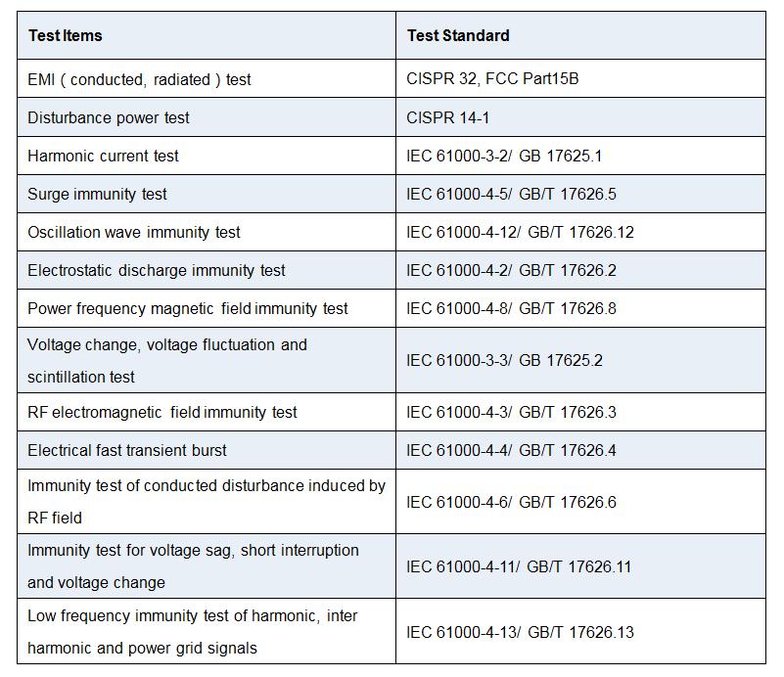
Task: Click the "Test Items" column header
Action: [x=66, y=36]
